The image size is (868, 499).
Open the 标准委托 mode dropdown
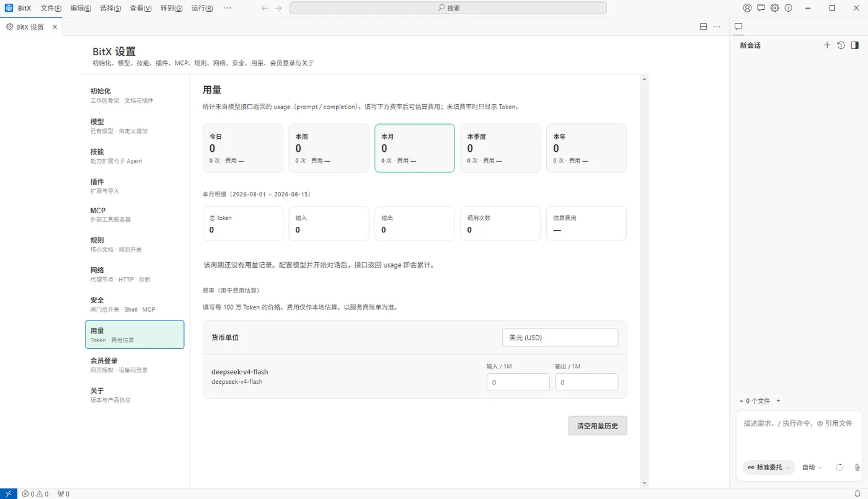[769, 467]
